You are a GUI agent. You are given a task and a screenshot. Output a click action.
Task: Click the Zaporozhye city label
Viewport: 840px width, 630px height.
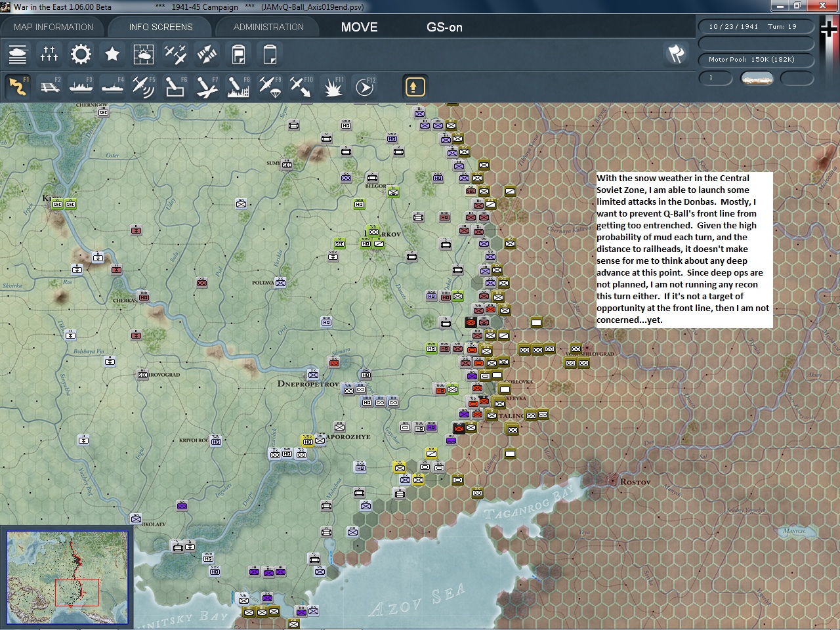pos(348,436)
